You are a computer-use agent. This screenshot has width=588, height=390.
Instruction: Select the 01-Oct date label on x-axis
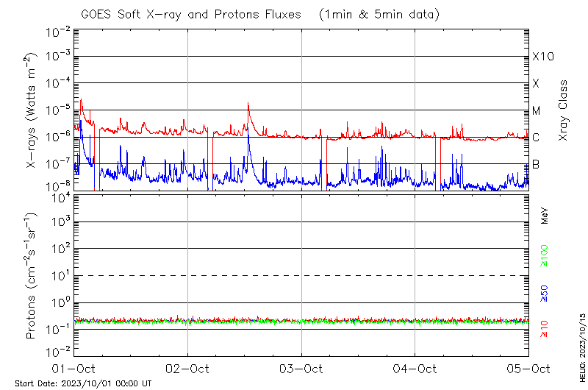click(x=74, y=368)
